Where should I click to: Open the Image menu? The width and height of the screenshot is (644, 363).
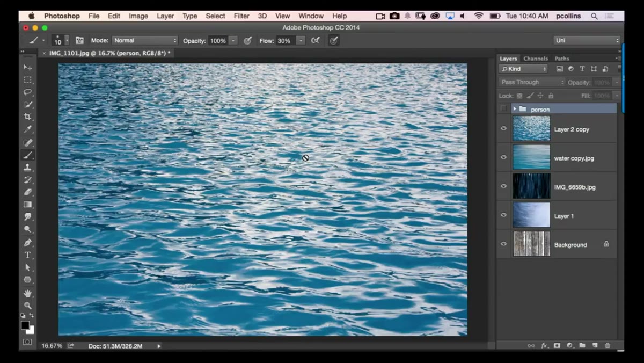[x=138, y=16]
